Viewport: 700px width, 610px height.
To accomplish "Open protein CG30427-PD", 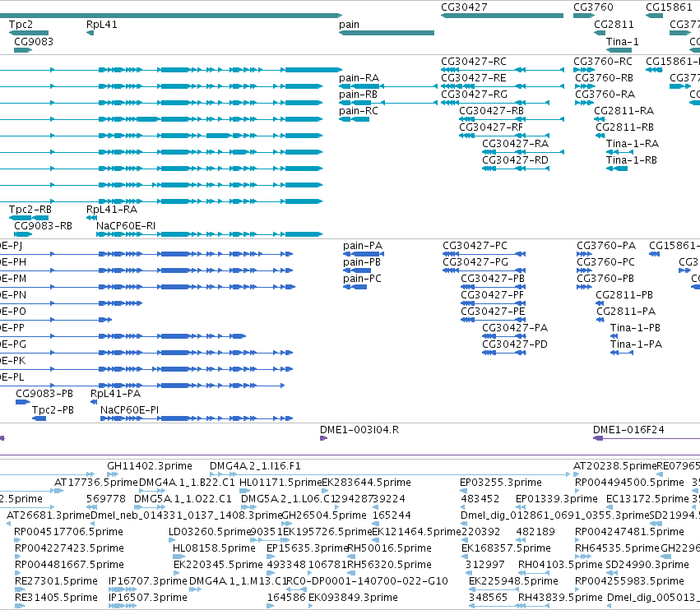I will tap(515, 344).
